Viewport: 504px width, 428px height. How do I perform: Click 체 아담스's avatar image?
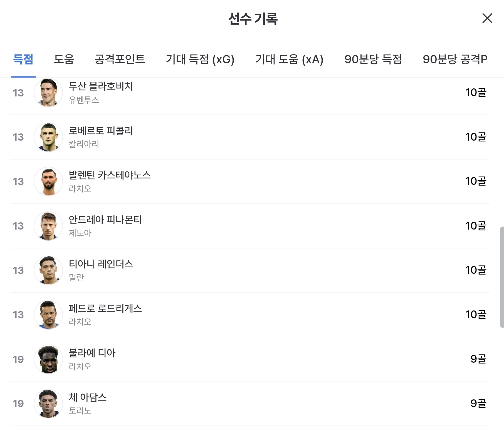pos(48,404)
